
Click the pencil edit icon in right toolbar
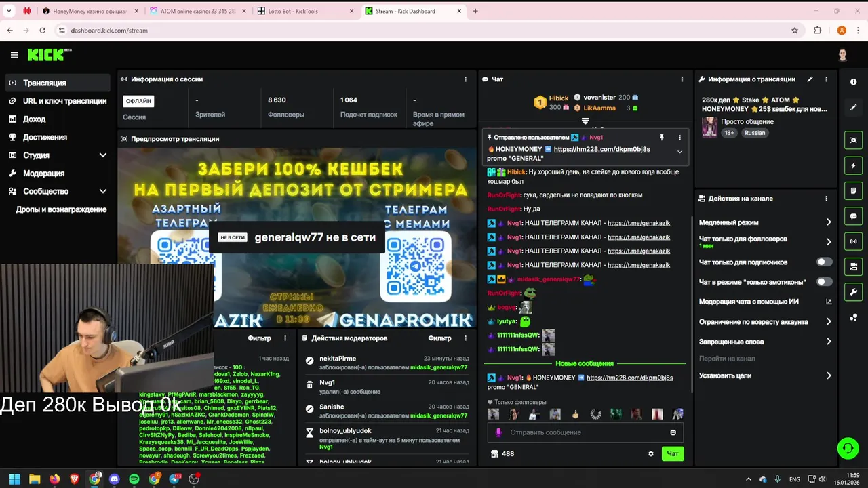tap(853, 107)
